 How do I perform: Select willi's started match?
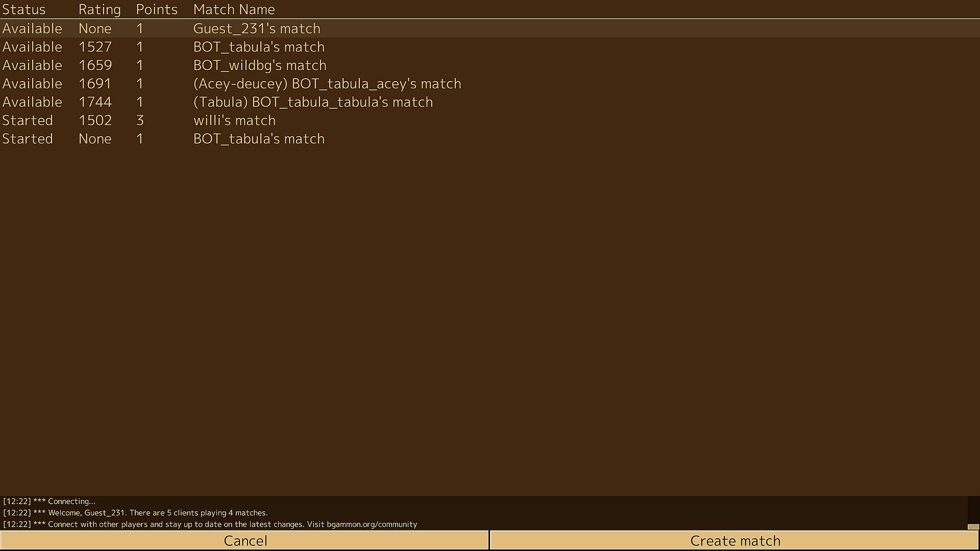tap(234, 120)
